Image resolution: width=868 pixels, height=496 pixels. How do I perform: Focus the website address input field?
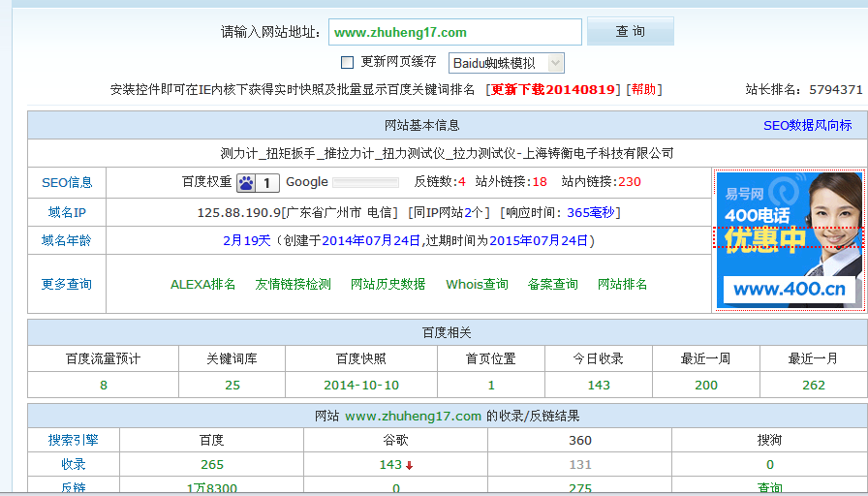[x=454, y=32]
